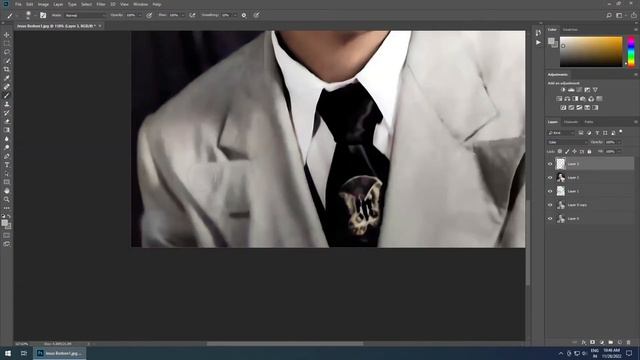Select the Hand tool

[7, 191]
